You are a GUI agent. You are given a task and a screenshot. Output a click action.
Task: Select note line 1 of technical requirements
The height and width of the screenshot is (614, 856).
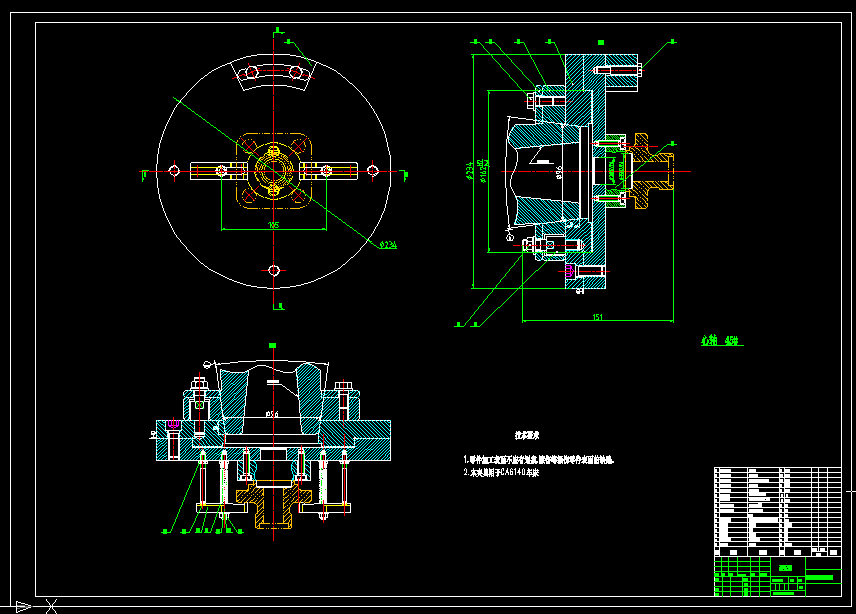coord(539,460)
